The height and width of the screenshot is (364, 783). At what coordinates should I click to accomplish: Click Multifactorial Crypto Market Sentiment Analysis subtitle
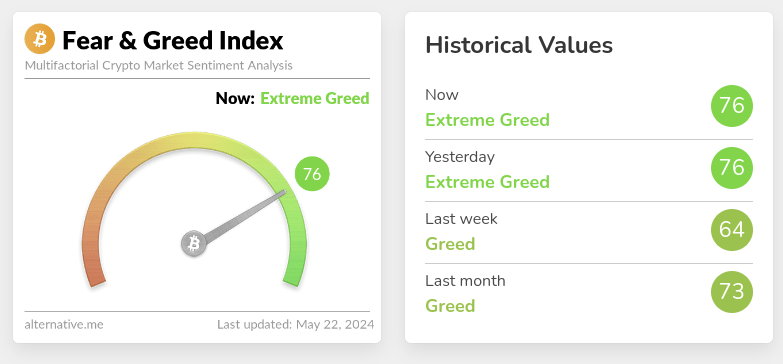(x=158, y=65)
